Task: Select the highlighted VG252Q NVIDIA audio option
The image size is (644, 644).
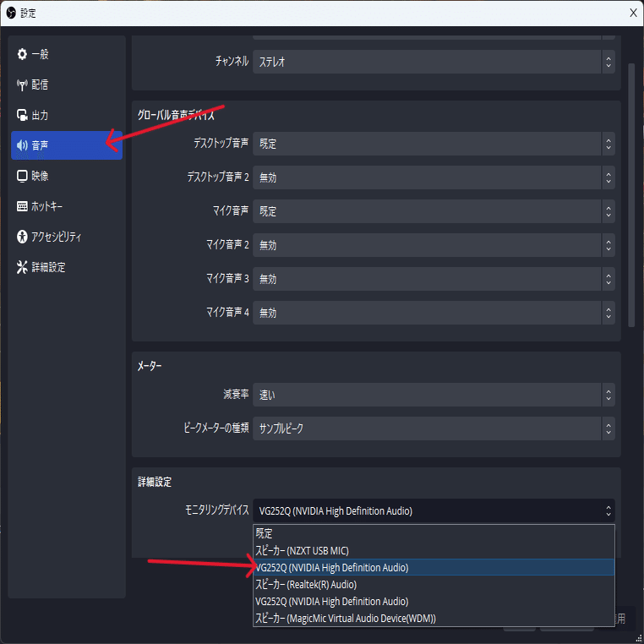Action: (x=434, y=567)
